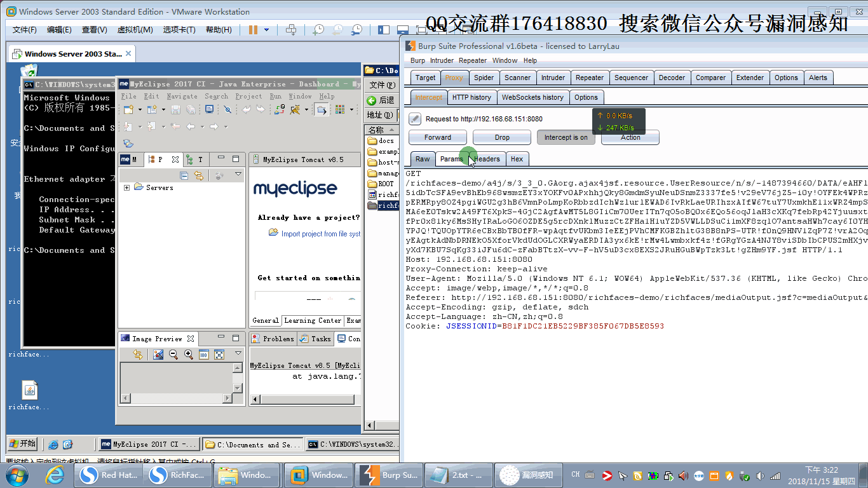Image resolution: width=868 pixels, height=488 pixels.
Task: Open the Burp menu in Burp Suite menubar
Action: [x=417, y=60]
